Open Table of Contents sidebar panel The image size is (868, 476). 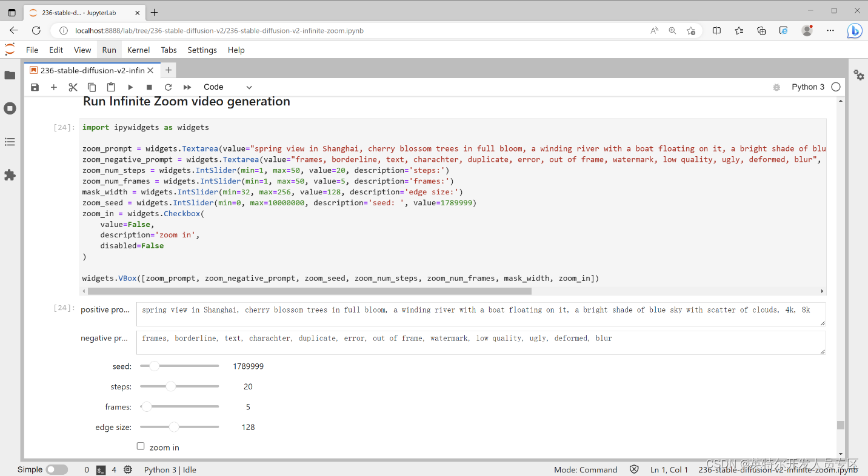(x=10, y=142)
